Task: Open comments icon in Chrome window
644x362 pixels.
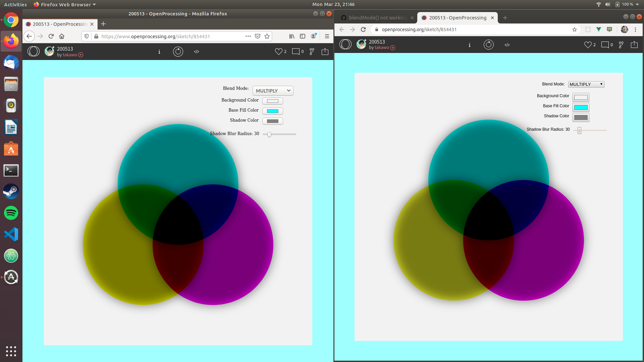Action: point(605,45)
